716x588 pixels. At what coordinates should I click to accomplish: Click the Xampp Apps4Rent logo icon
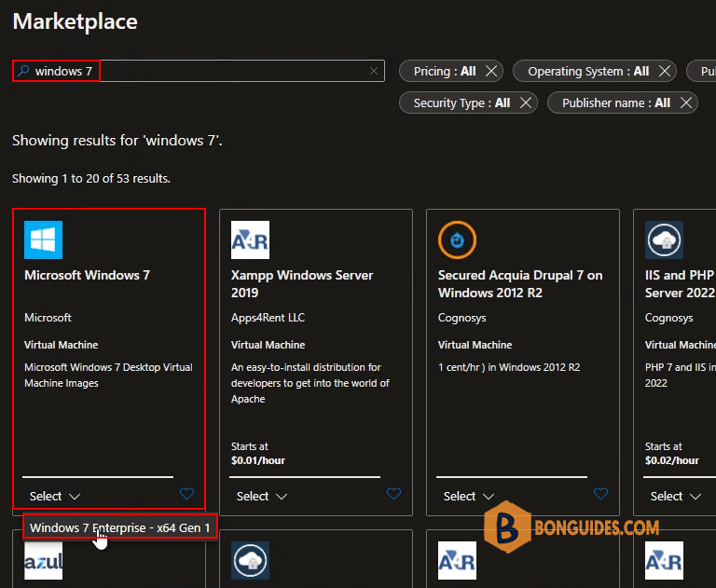pyautogui.click(x=250, y=239)
